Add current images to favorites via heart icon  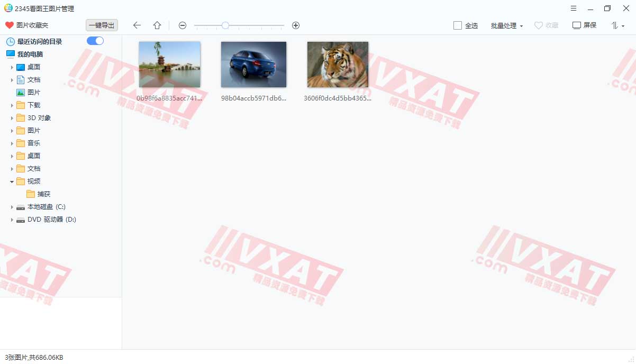[546, 25]
